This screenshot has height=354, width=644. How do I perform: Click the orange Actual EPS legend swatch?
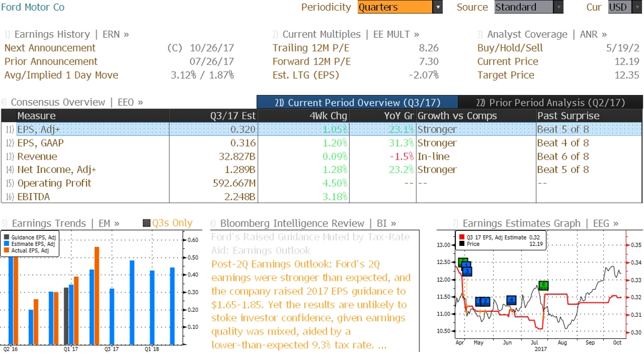6,250
